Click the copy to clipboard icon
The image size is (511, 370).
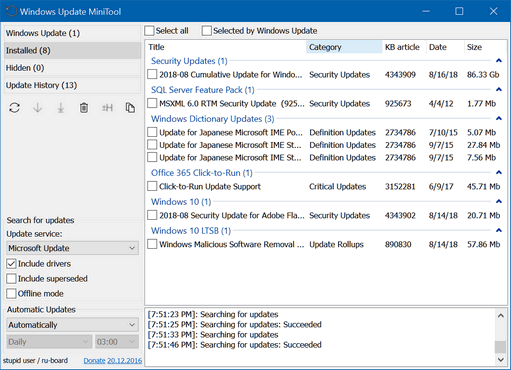[x=130, y=108]
